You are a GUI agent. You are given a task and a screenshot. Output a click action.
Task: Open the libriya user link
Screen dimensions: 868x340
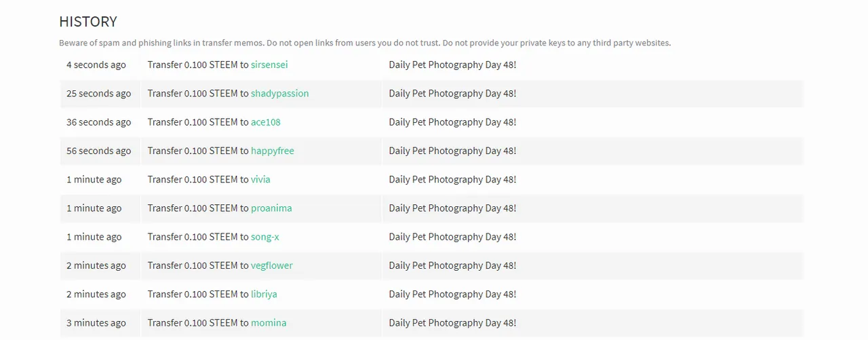pyautogui.click(x=264, y=295)
